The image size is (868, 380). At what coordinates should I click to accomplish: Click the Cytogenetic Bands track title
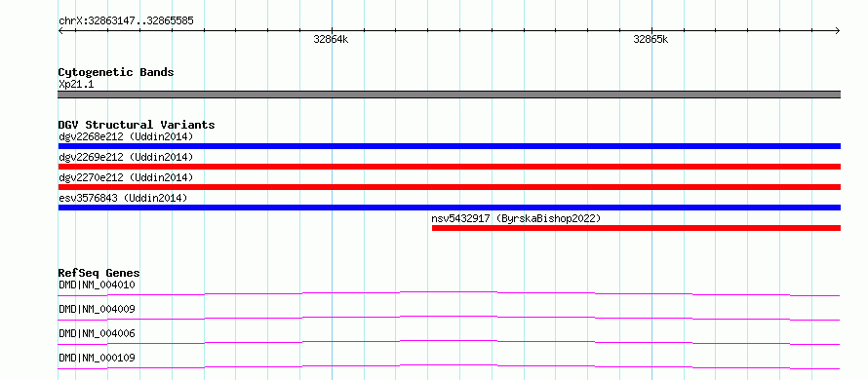116,72
